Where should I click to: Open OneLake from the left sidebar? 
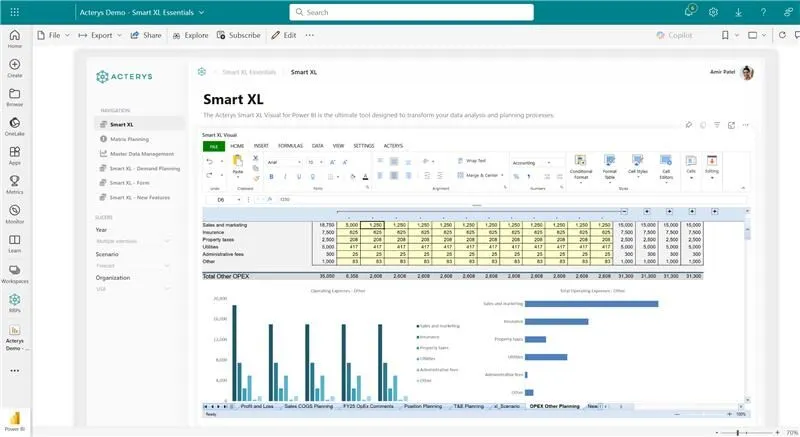[x=15, y=124]
